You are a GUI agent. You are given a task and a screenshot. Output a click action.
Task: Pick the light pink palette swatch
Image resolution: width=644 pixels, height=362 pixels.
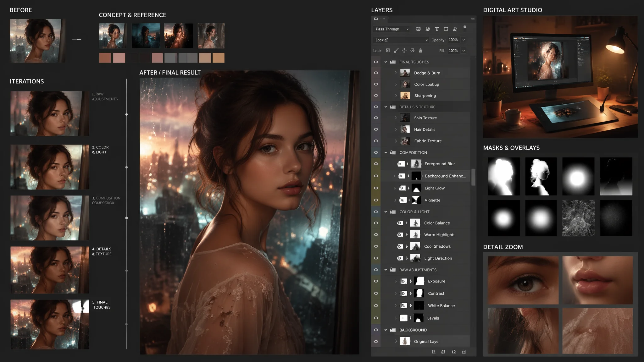[119, 58]
